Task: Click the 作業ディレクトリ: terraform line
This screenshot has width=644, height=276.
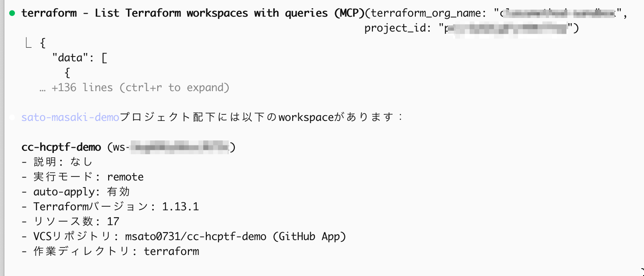Action: pos(110,251)
